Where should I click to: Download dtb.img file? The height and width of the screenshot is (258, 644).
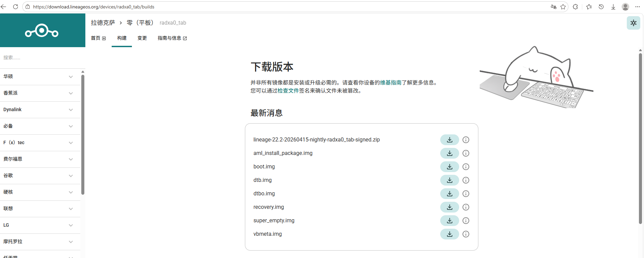tap(449, 180)
